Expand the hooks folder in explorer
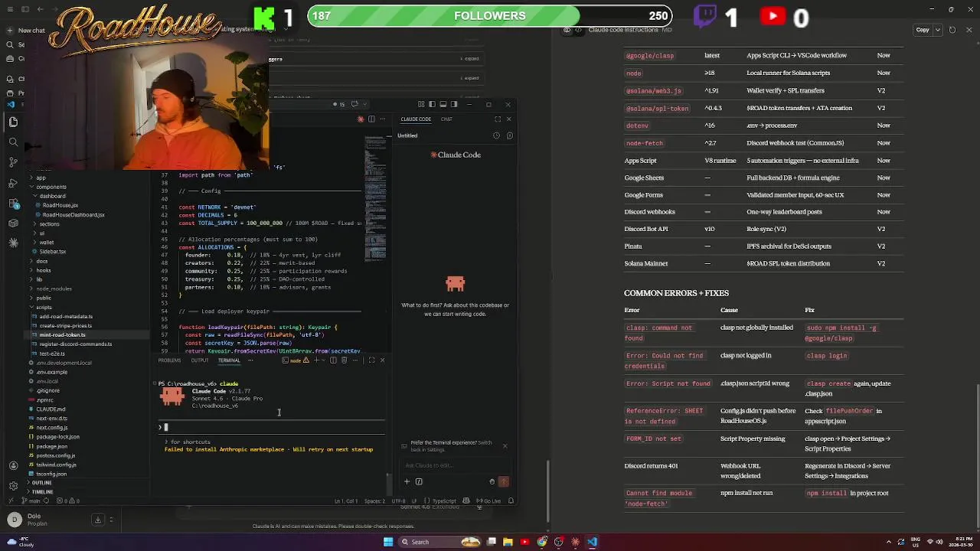Screen dimensions: 980x551 43,270
